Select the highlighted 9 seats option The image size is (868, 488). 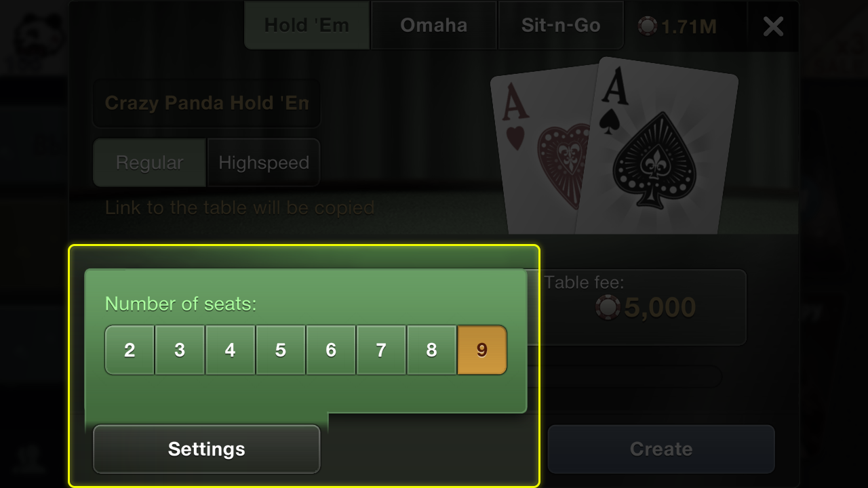[x=482, y=350]
